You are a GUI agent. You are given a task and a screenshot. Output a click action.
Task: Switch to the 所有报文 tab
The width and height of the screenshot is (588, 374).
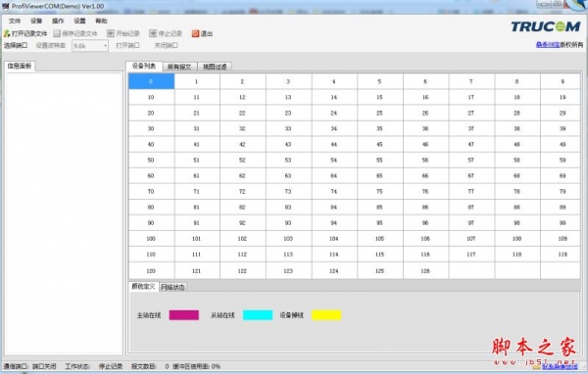179,67
